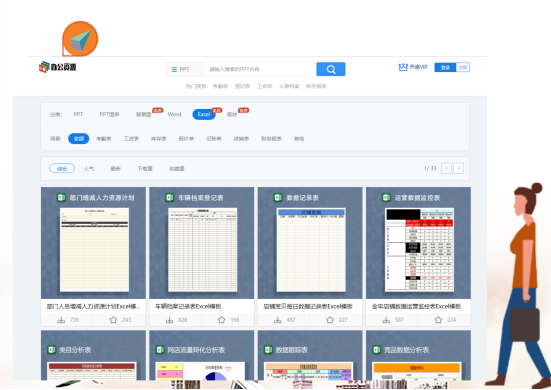Click download icon showing 467 on 店铺宝贝 card

pos(278,320)
